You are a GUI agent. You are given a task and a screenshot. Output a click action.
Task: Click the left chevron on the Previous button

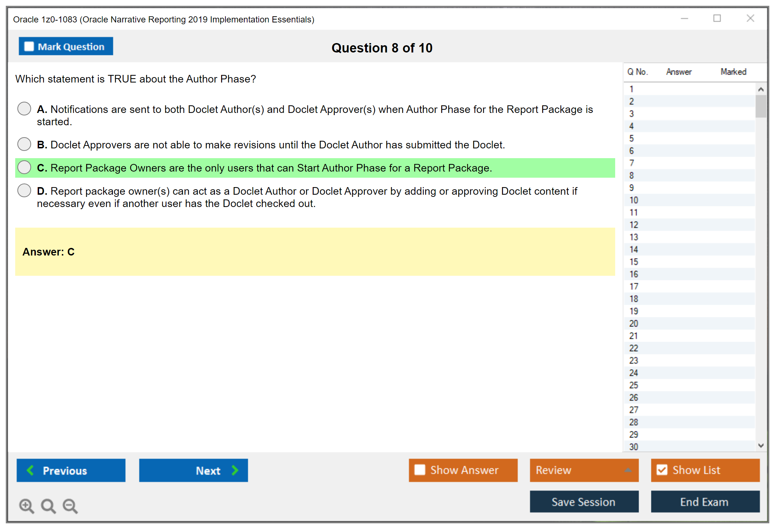pyautogui.click(x=30, y=470)
